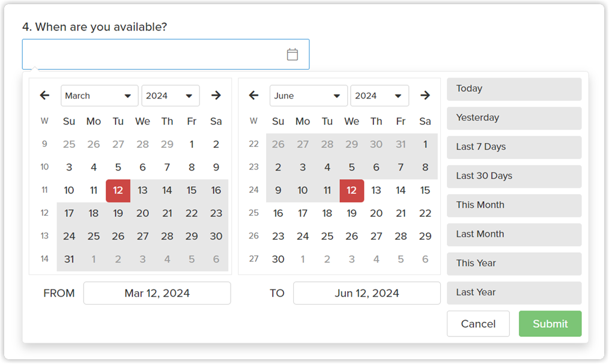Go to next month in June calendar
Image resolution: width=609 pixels, height=364 pixels.
pos(425,95)
